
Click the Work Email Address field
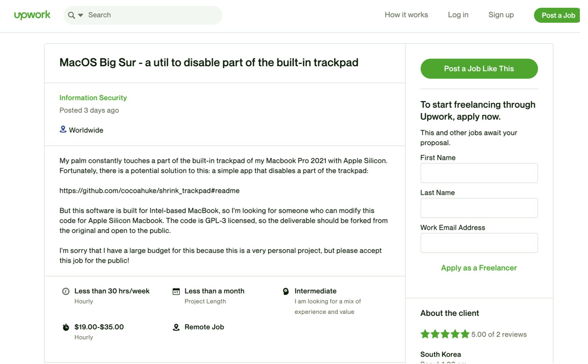(479, 243)
